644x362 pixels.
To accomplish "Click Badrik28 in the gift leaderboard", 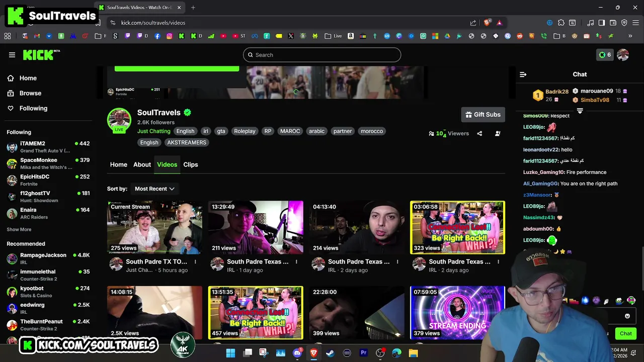I will pos(557,92).
